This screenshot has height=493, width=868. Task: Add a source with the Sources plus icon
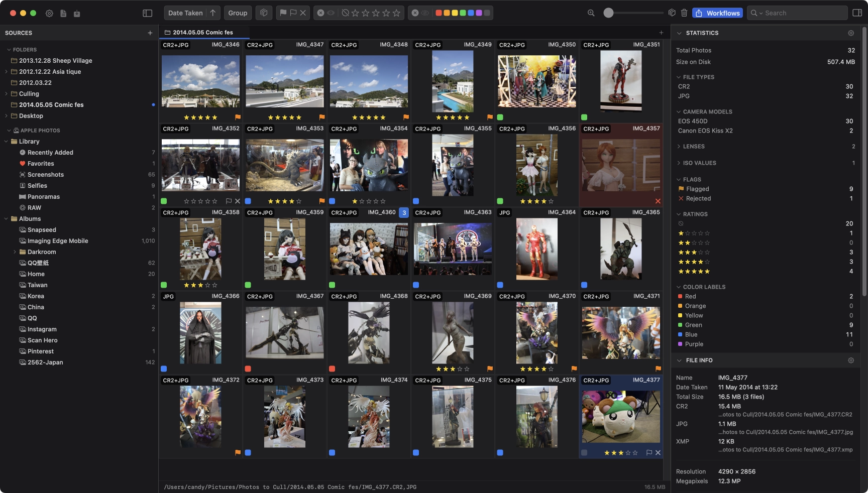click(150, 33)
